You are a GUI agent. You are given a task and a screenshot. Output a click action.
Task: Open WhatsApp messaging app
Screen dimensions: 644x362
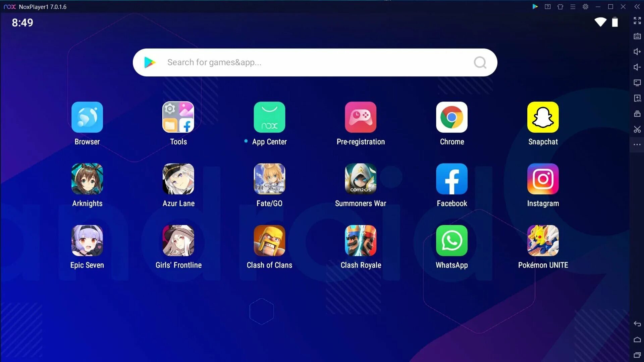[451, 240]
